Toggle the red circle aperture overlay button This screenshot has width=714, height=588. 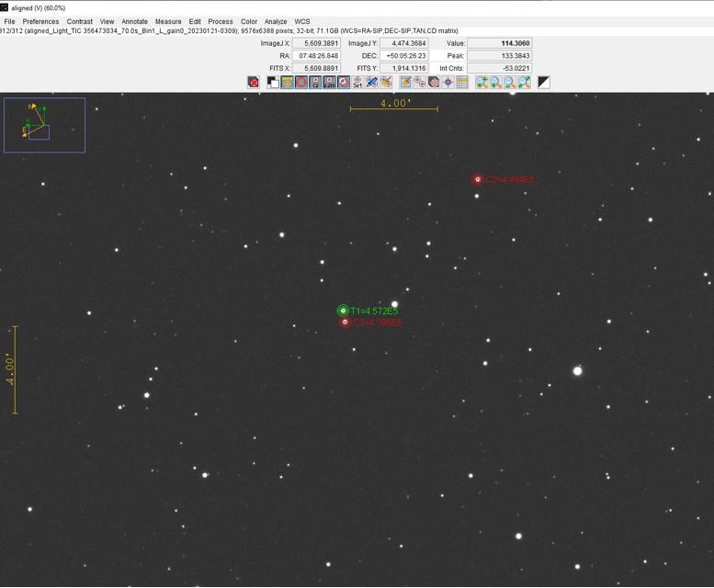(x=300, y=82)
